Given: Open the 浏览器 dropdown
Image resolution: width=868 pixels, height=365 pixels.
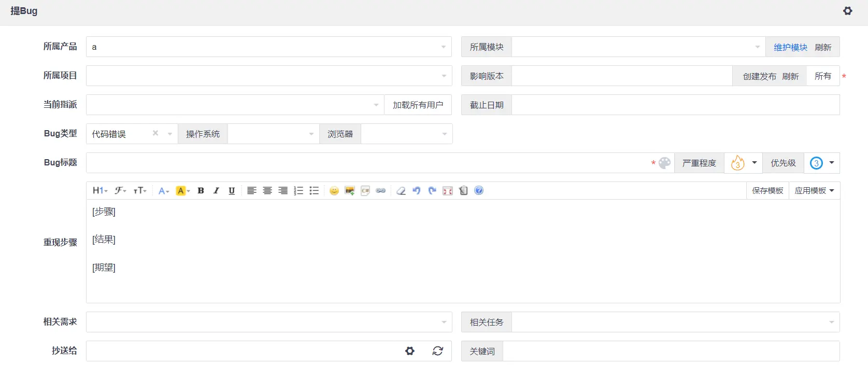Looking at the screenshot, I should pos(444,134).
